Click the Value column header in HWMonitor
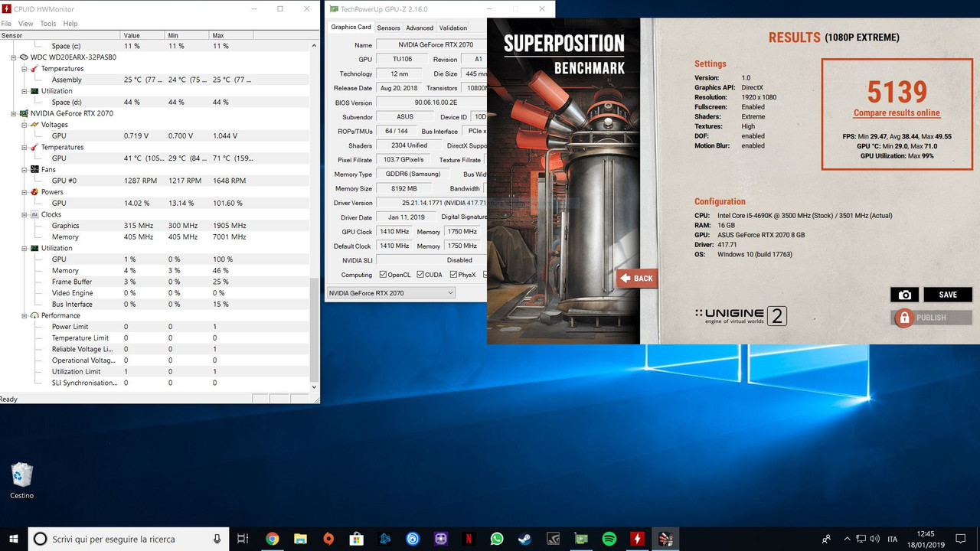 (x=142, y=35)
